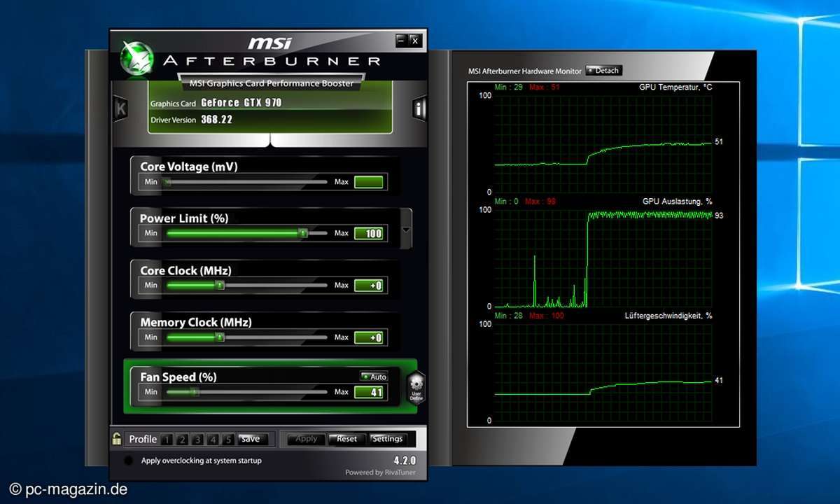The width and height of the screenshot is (840, 504).
Task: Click the Core Clock (MHz) label
Action: pyautogui.click(x=185, y=270)
